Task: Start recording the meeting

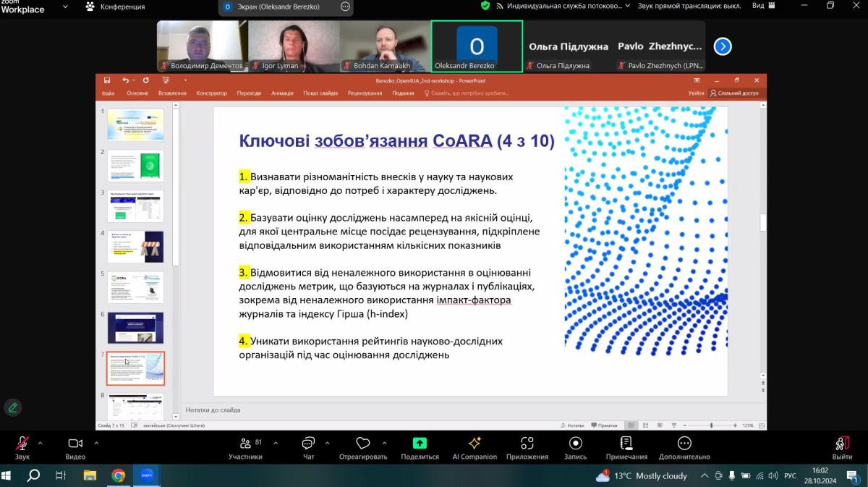Action: click(575, 447)
